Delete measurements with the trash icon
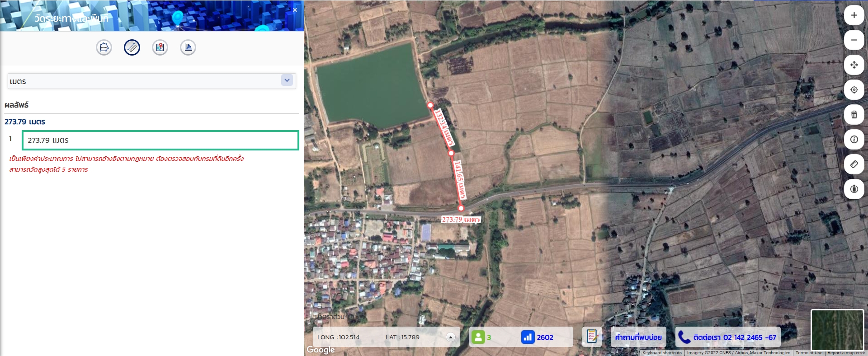 coord(854,115)
